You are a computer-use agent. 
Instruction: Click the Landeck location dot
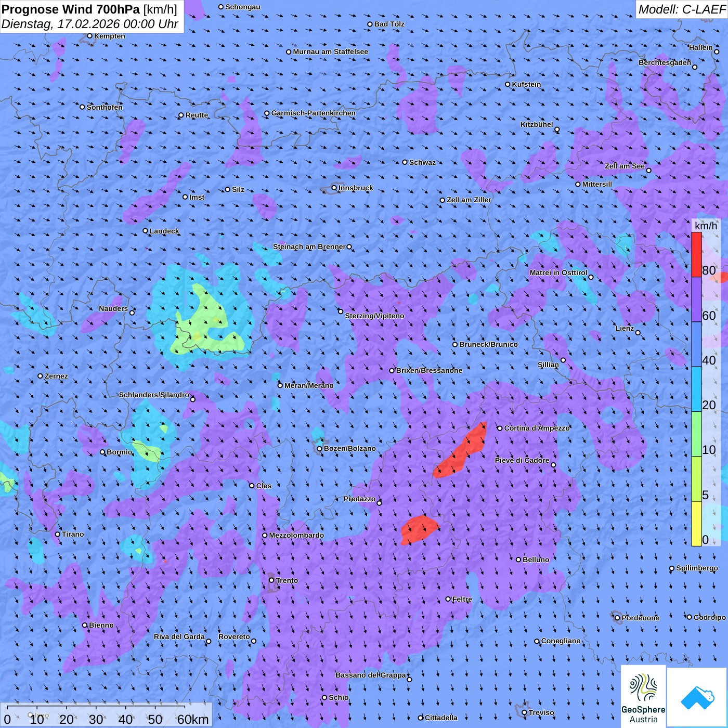pos(146,231)
